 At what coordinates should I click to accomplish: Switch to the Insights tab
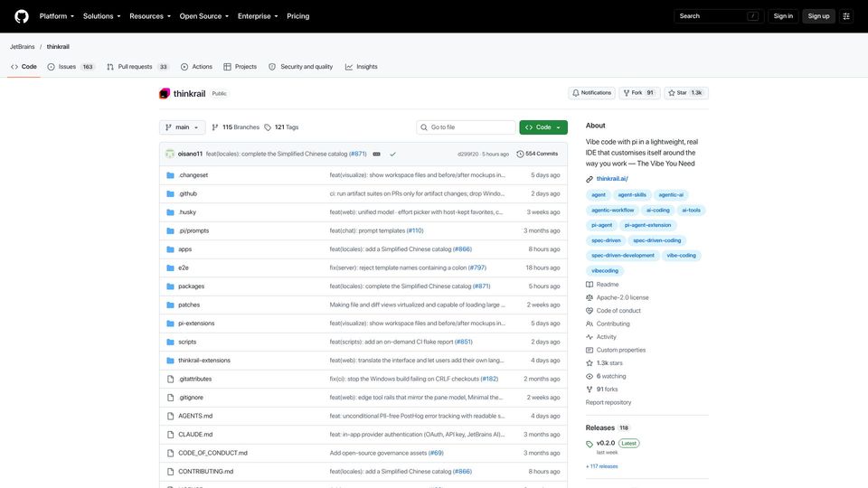click(x=362, y=67)
